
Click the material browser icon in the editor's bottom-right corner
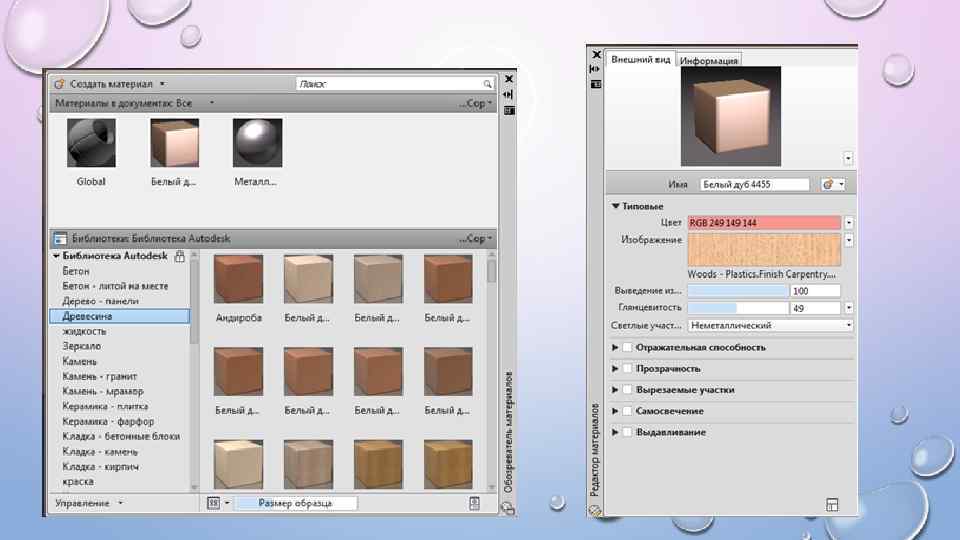coord(831,505)
